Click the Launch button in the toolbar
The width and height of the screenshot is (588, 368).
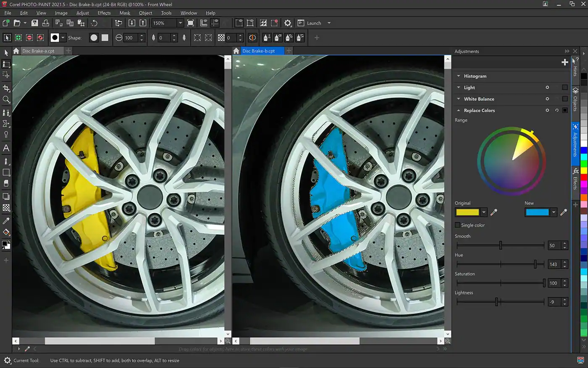click(311, 23)
